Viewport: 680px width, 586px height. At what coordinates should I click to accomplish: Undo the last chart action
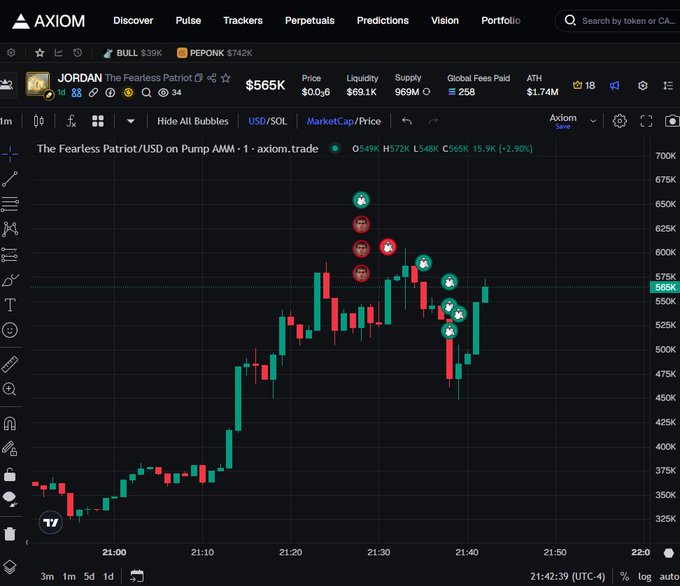pos(407,121)
